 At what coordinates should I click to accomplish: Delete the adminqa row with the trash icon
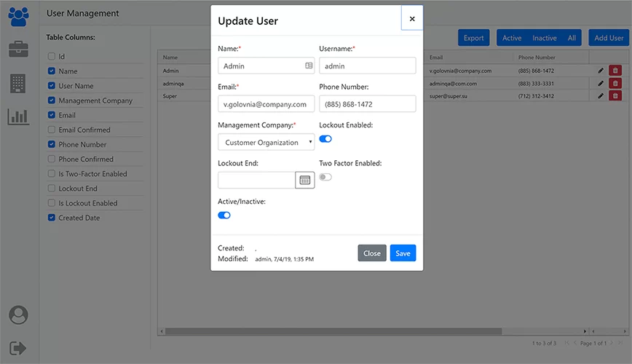click(x=615, y=84)
